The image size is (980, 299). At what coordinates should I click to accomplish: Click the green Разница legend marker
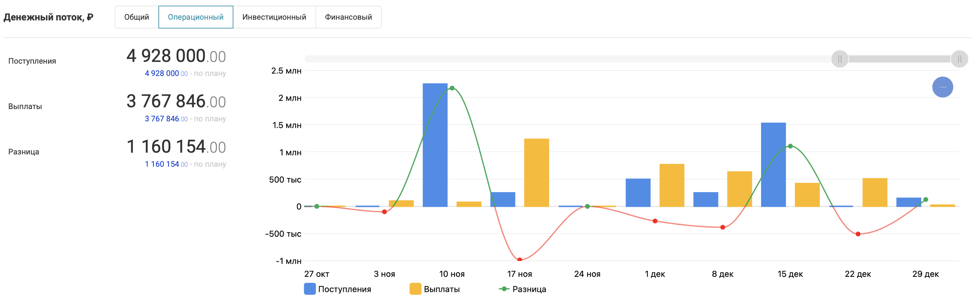click(504, 289)
